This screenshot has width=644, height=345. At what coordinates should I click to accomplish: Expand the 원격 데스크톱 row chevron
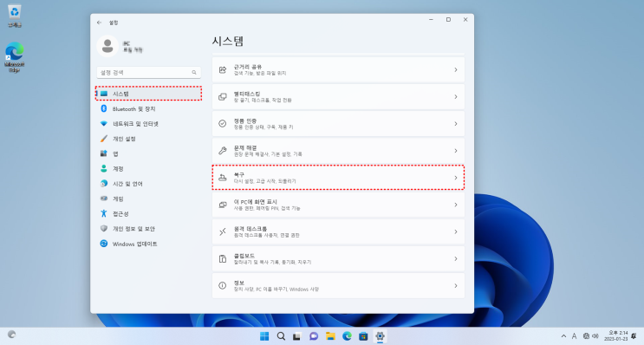click(456, 231)
